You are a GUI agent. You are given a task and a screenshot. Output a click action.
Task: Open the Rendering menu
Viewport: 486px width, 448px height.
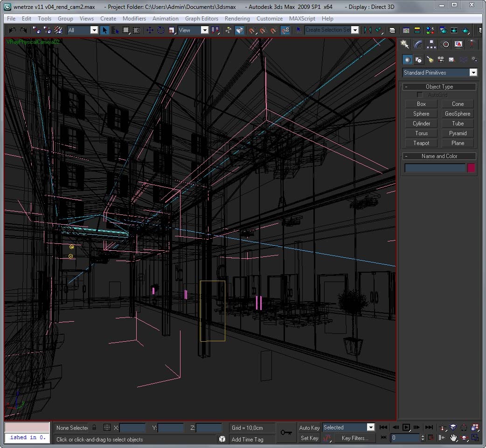click(x=237, y=19)
